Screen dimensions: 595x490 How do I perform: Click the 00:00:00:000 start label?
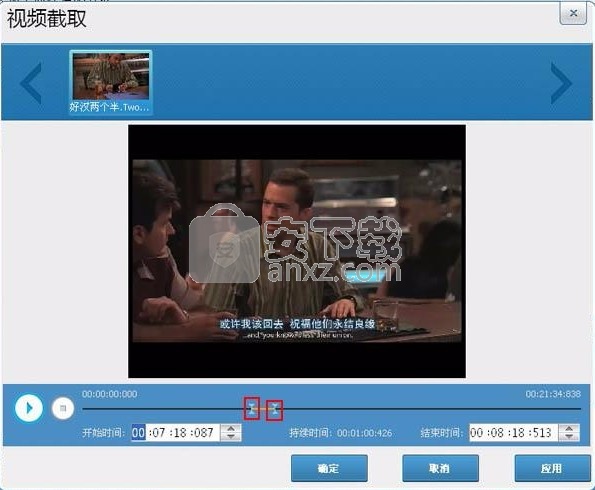click(110, 394)
